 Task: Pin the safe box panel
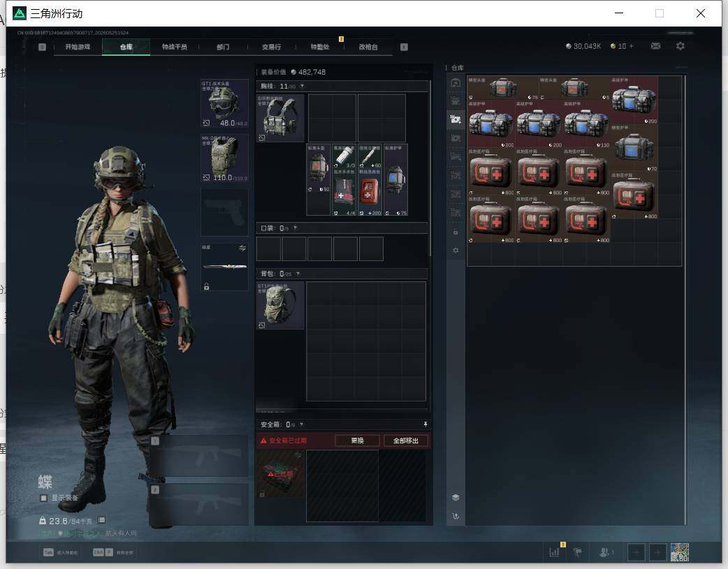pos(425,424)
